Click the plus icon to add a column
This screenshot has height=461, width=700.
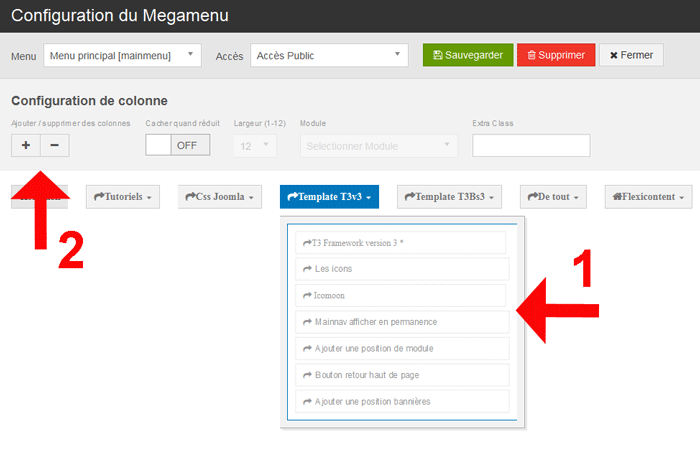point(25,145)
